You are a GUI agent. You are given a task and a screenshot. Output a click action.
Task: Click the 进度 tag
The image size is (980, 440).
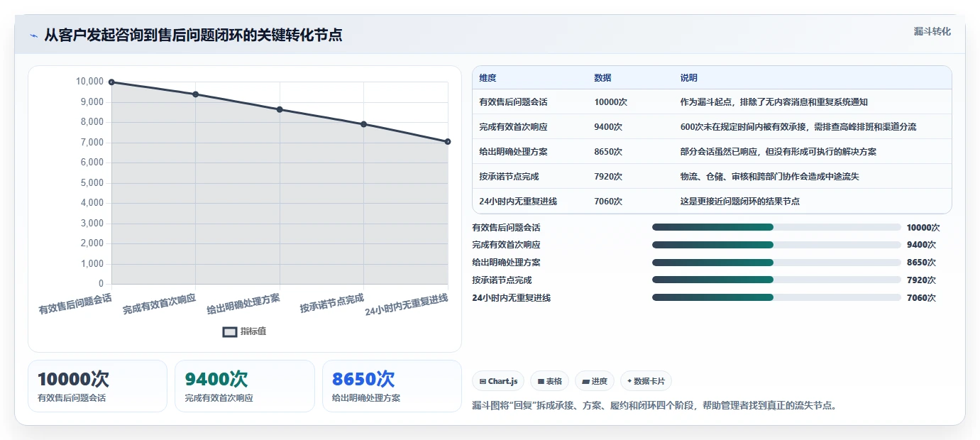coord(595,381)
